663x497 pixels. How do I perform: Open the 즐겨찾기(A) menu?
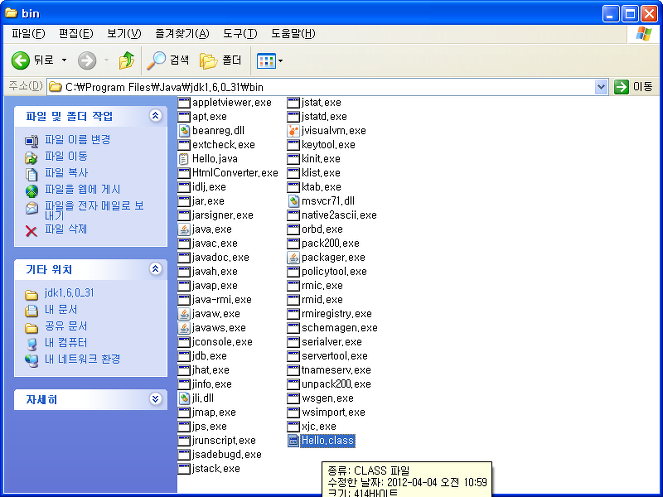(182, 33)
